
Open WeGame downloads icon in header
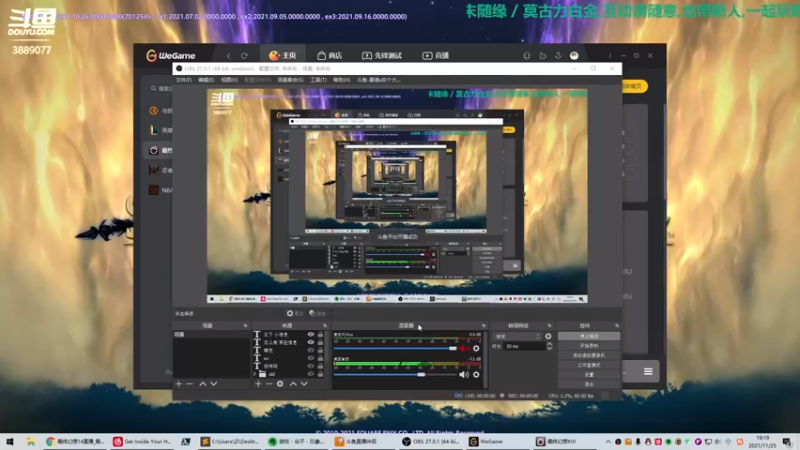pyautogui.click(x=558, y=56)
